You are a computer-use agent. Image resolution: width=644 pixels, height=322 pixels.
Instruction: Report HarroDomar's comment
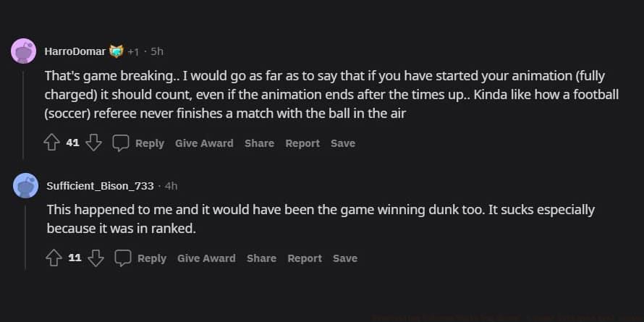tap(302, 143)
